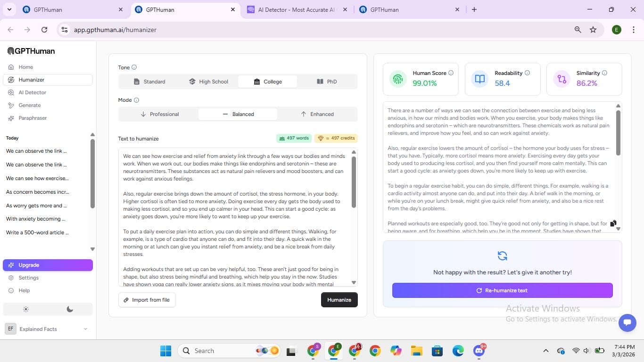Click the Tone info icon
Image resolution: width=644 pixels, height=362 pixels.
coord(134,67)
